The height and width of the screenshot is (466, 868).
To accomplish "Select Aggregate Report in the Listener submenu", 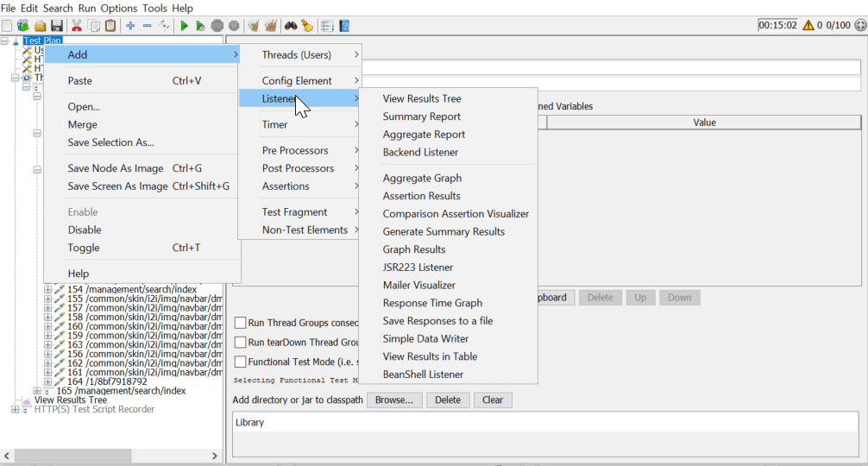I will tap(424, 135).
